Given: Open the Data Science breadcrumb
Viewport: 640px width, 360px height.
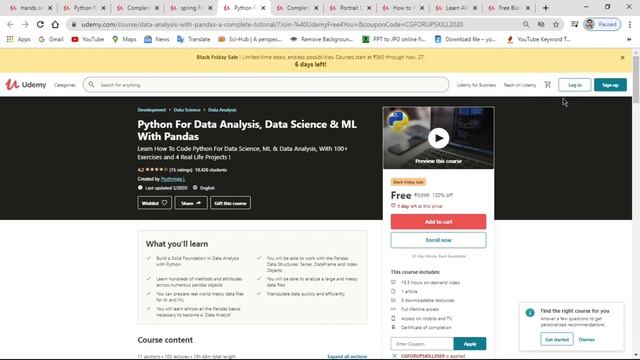Looking at the screenshot, I should [x=187, y=110].
